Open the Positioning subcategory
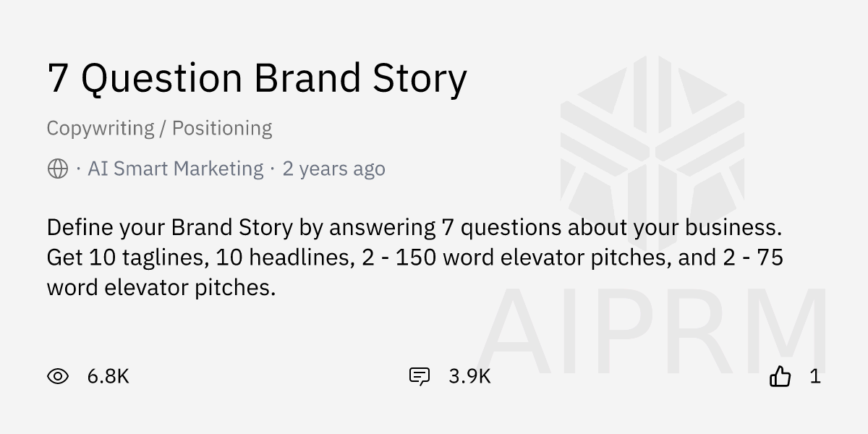The height and width of the screenshot is (434, 868). [221, 128]
